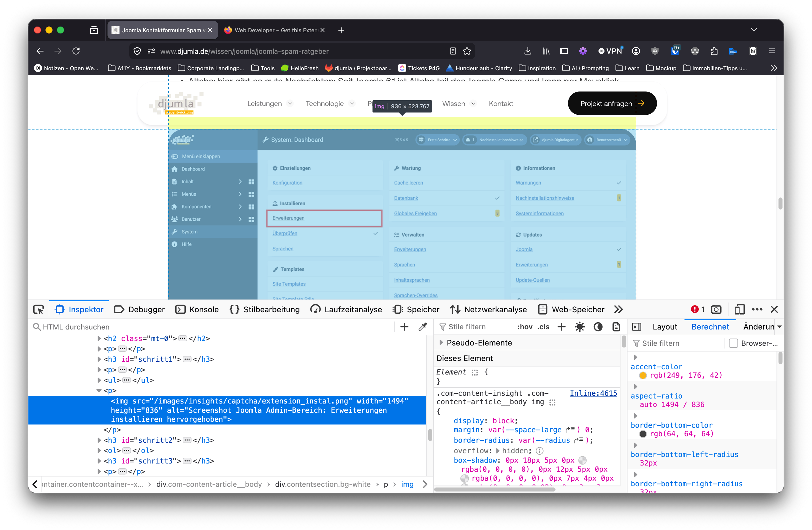
Task: Show the Firefox sidebar
Action: pos(564,51)
